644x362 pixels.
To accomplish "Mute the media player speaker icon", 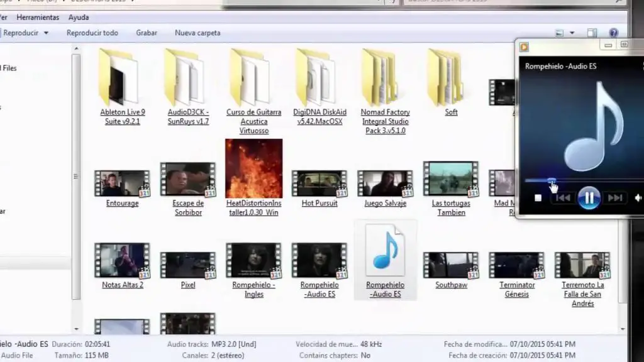I will tap(638, 198).
